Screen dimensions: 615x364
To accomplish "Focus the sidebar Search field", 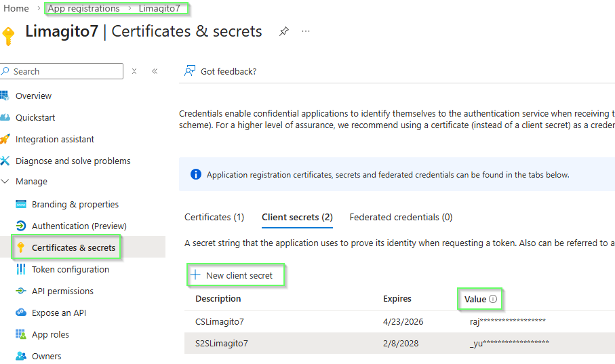I will (x=62, y=71).
